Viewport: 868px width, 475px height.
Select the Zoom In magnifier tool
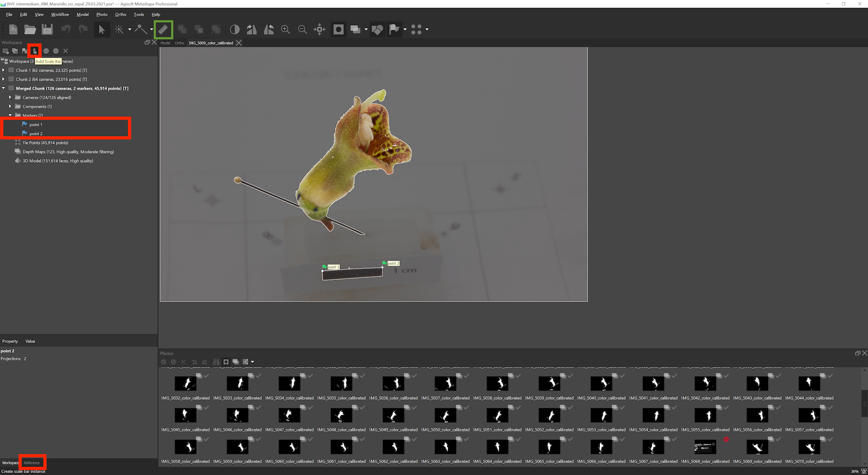[x=285, y=29]
